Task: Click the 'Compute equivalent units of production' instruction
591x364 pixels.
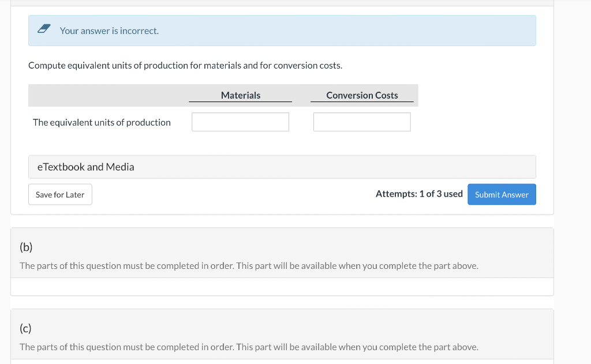Action: point(185,65)
